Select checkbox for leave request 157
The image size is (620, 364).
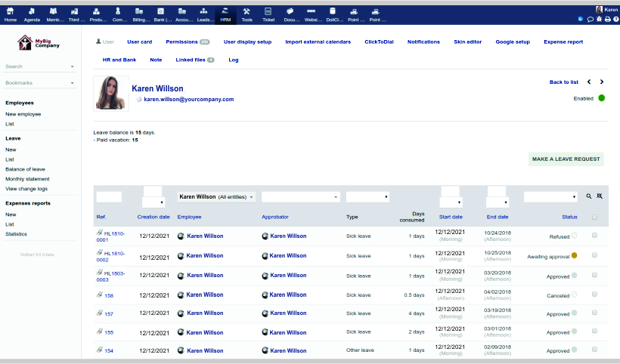594,314
